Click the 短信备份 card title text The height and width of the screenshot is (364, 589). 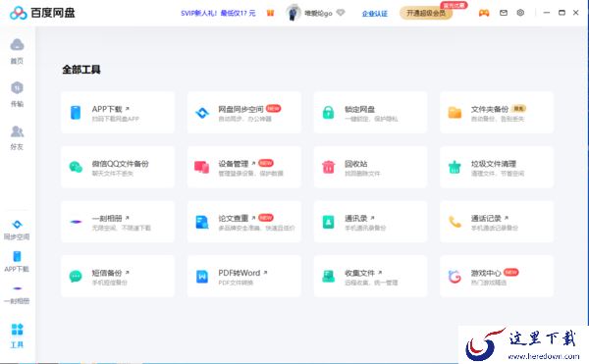[107, 273]
